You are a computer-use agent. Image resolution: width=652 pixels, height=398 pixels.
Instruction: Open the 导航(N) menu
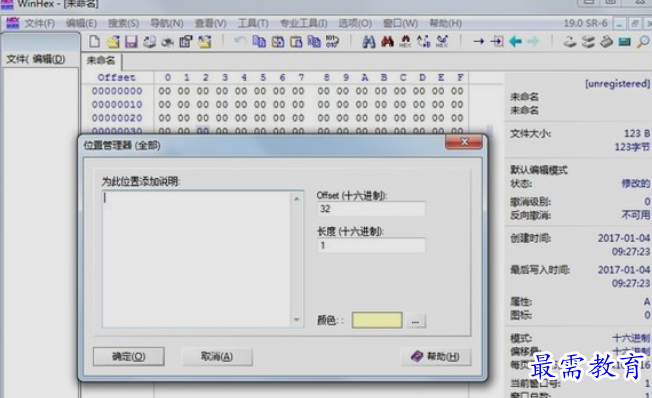click(167, 23)
